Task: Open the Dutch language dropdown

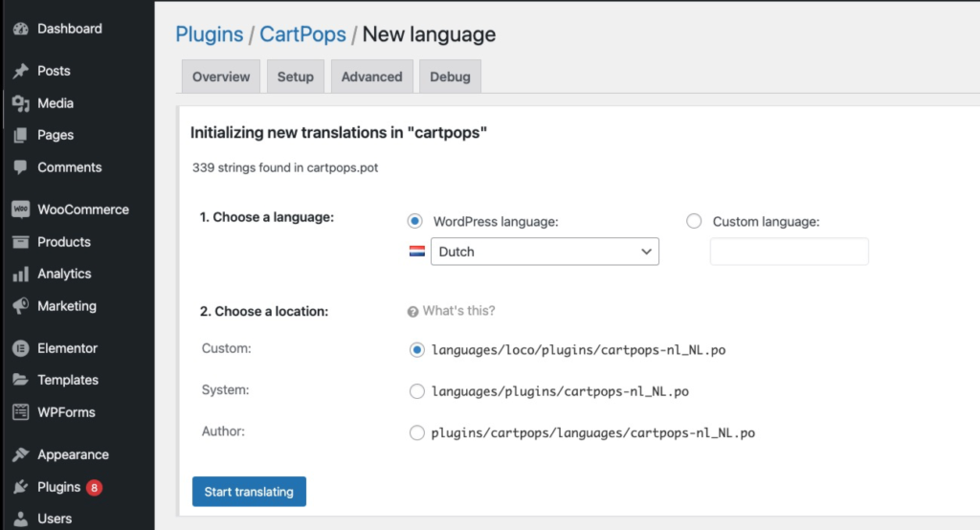Action: (545, 252)
